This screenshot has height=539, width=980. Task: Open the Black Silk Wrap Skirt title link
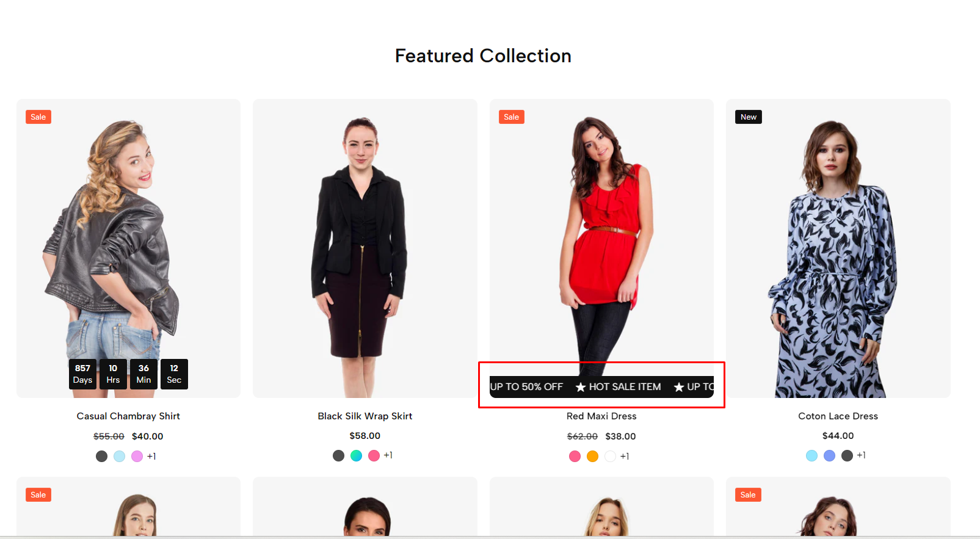(365, 416)
